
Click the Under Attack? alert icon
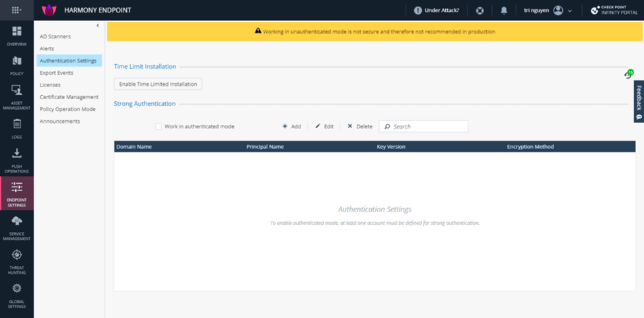point(417,11)
